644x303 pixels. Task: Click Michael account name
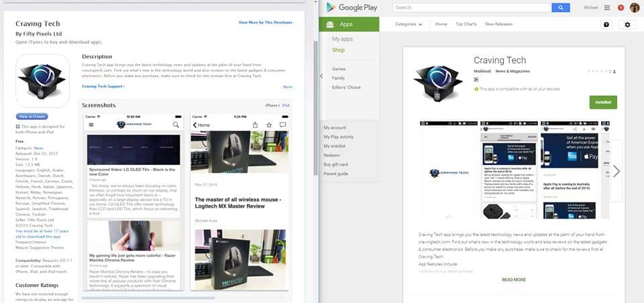pos(590,8)
